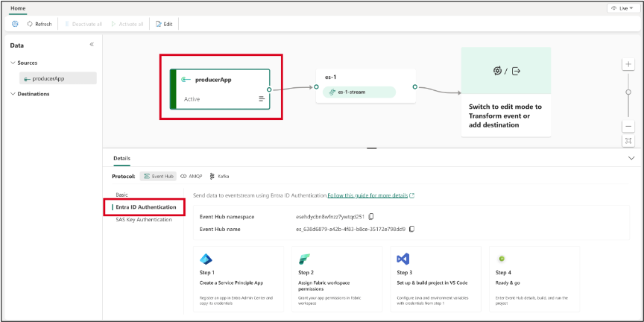Screen dimensions: 644x322
Task: Click the transform event icon on placeholder card
Action: [497, 71]
